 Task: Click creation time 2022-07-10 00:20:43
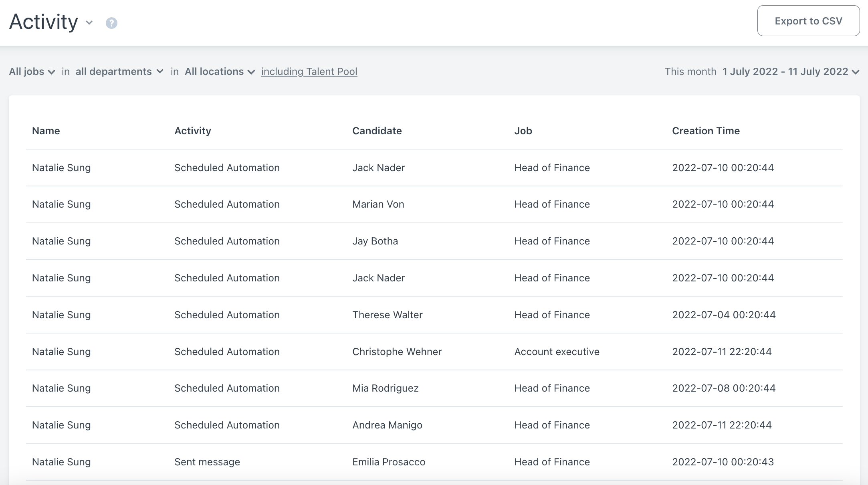[x=723, y=462]
